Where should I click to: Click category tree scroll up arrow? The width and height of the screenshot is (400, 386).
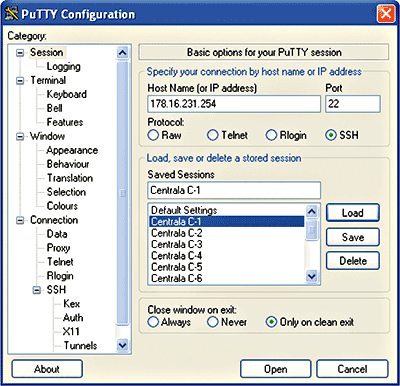pyautogui.click(x=123, y=53)
